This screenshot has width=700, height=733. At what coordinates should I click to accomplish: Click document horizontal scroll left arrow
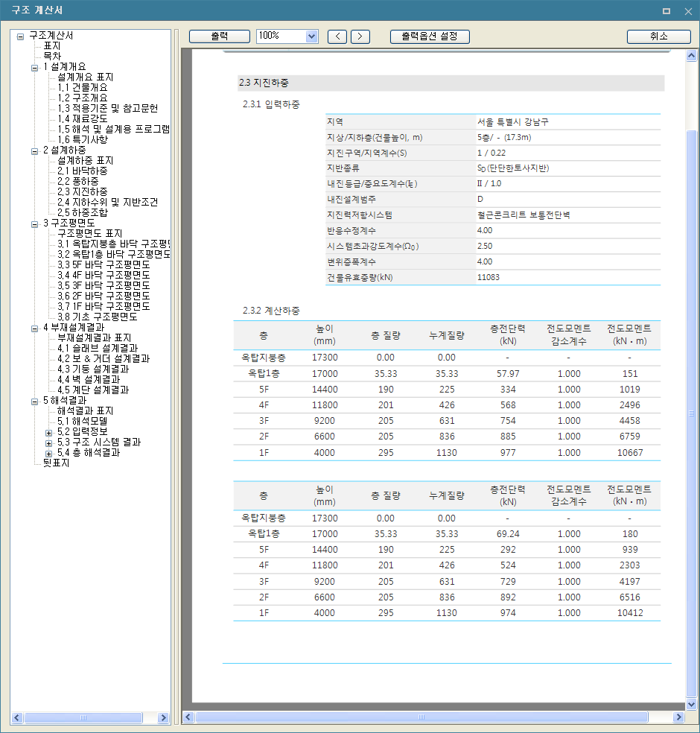click(188, 717)
